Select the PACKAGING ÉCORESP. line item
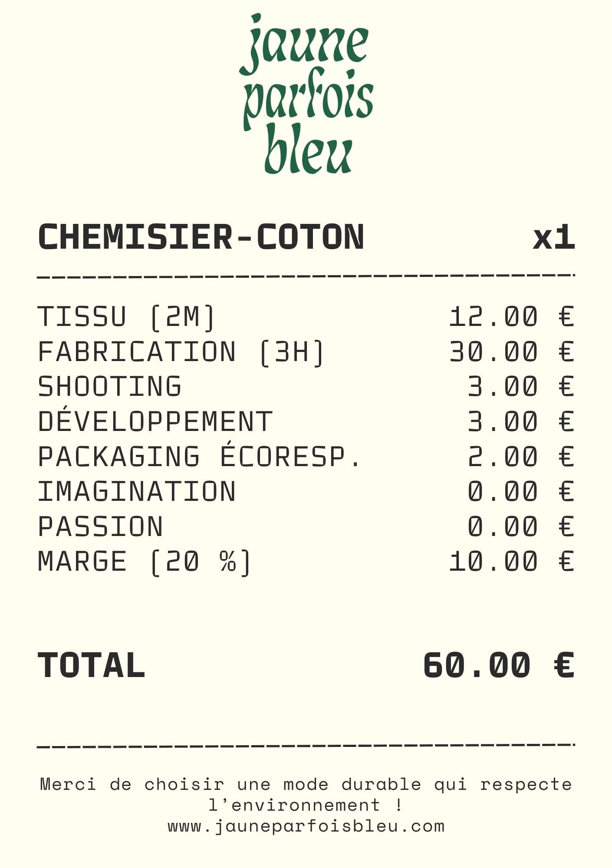Viewport: 612px width, 868px height. click(x=199, y=457)
